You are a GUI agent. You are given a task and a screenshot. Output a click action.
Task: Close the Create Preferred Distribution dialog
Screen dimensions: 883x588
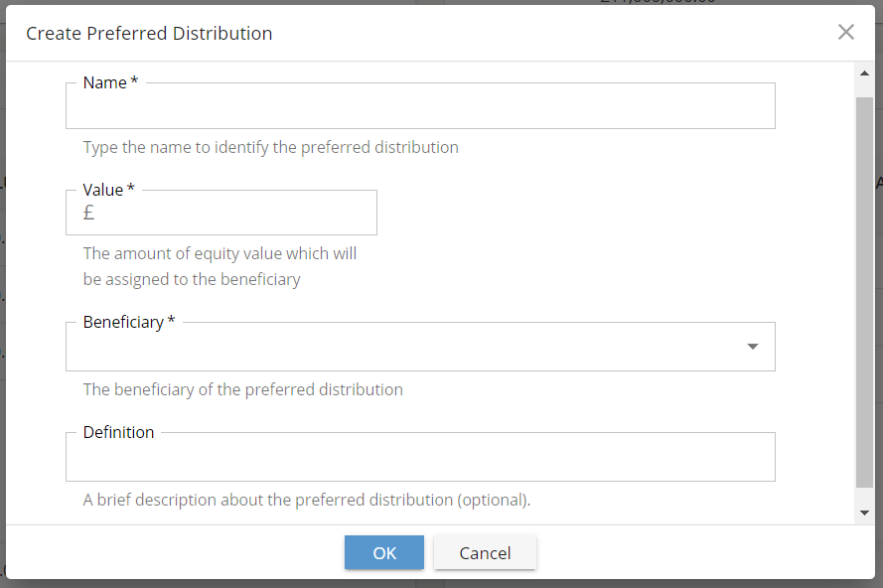click(x=846, y=32)
